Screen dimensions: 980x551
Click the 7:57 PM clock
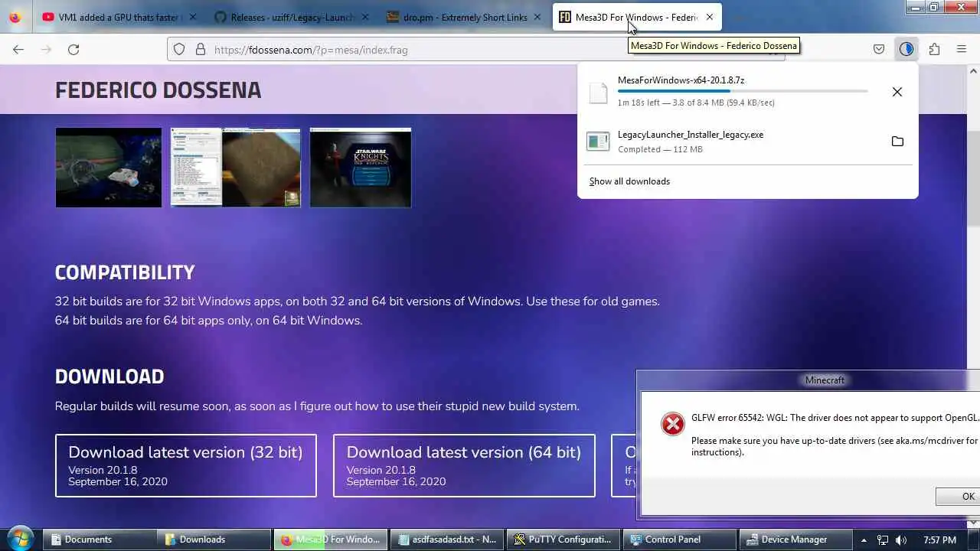(939, 540)
